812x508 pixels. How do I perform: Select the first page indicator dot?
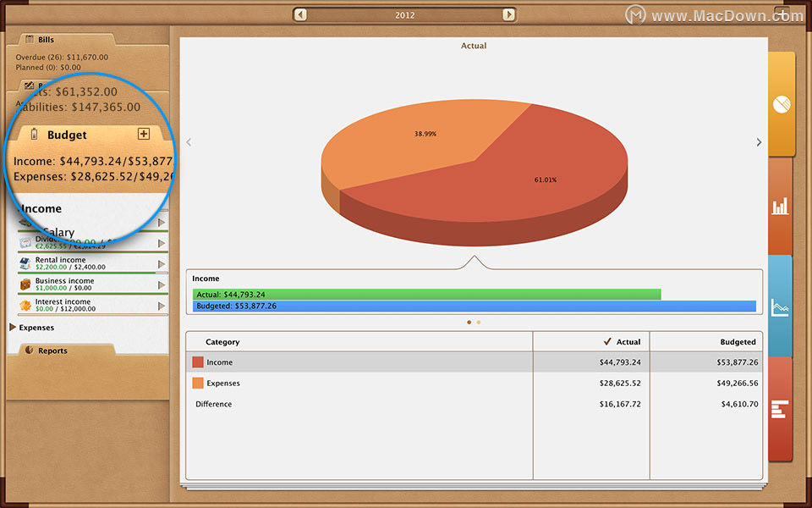click(469, 323)
